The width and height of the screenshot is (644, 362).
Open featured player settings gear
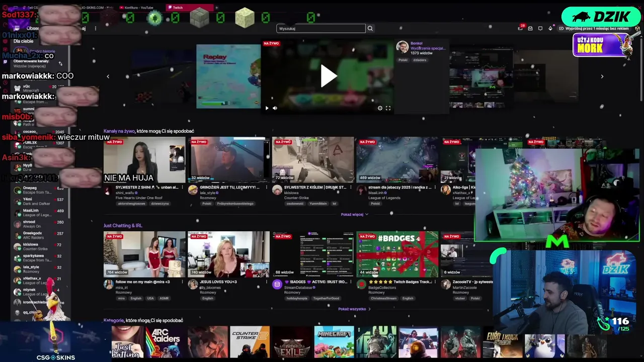pyautogui.click(x=380, y=108)
